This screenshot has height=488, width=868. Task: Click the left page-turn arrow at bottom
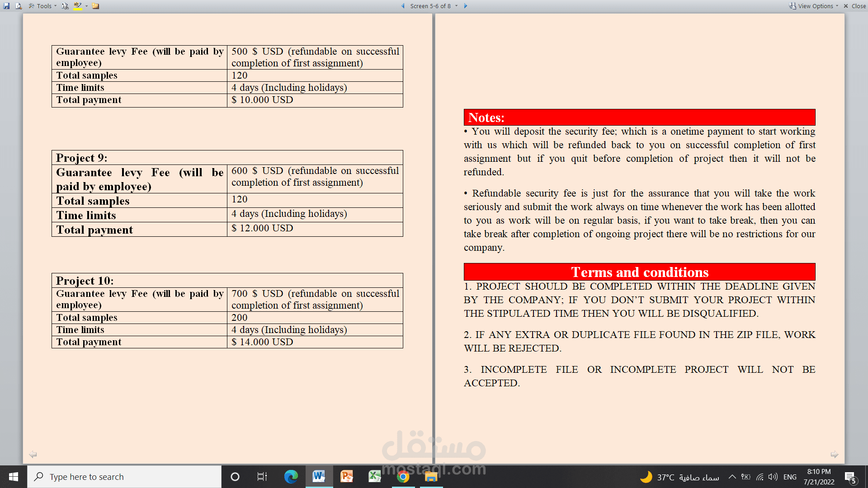(x=33, y=454)
